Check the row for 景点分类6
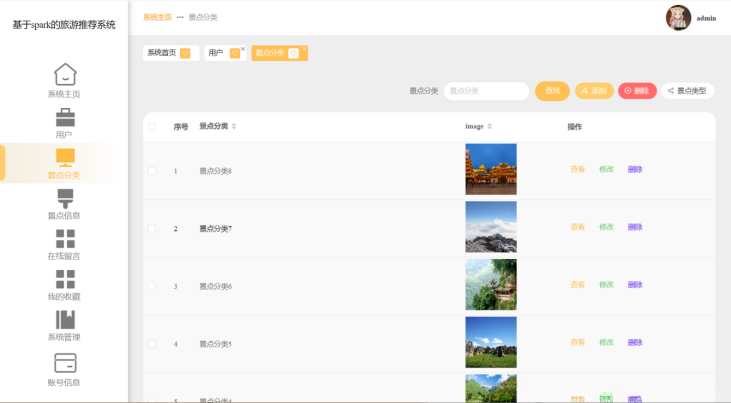The height and width of the screenshot is (403, 731). pos(152,286)
